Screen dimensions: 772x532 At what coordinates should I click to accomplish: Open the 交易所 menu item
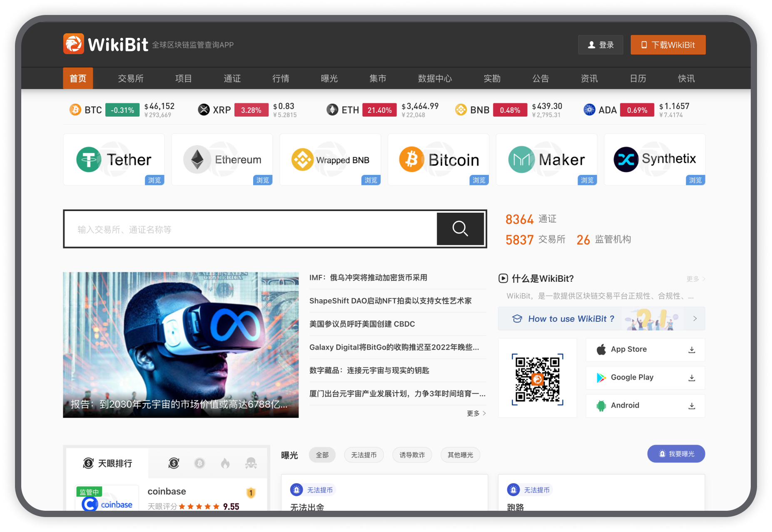130,78
